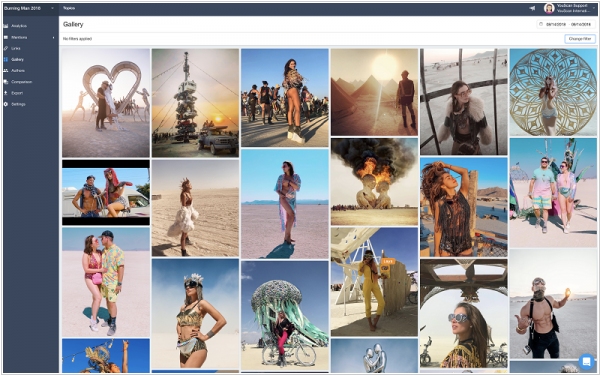The image size is (600, 375).
Task: Open the chat support bubble
Action: pyautogui.click(x=586, y=361)
